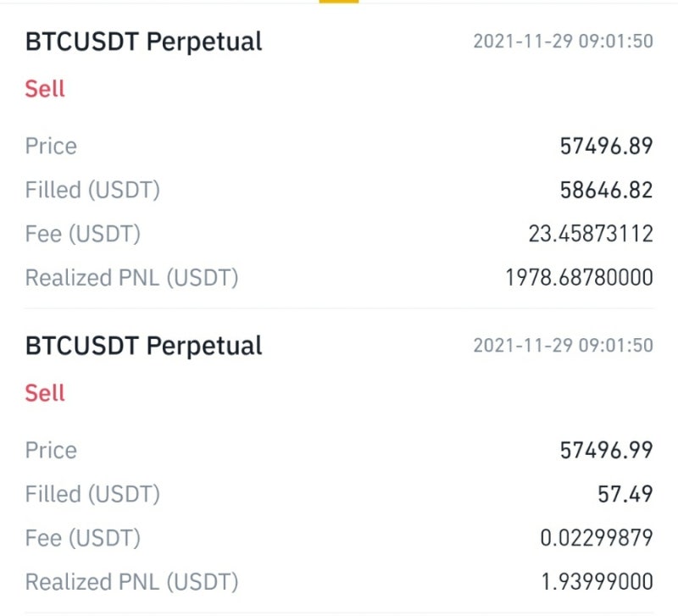The height and width of the screenshot is (616, 678).
Task: Tap realized PNL 1.93999000
Action: 597,581
